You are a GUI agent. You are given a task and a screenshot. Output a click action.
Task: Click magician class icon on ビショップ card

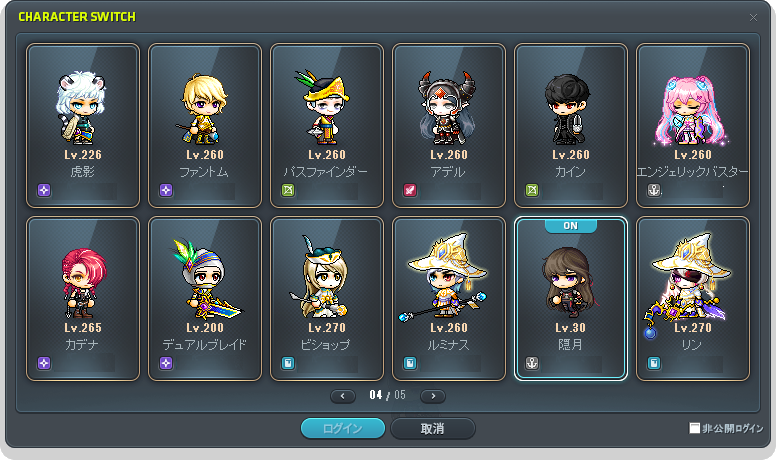click(x=288, y=363)
